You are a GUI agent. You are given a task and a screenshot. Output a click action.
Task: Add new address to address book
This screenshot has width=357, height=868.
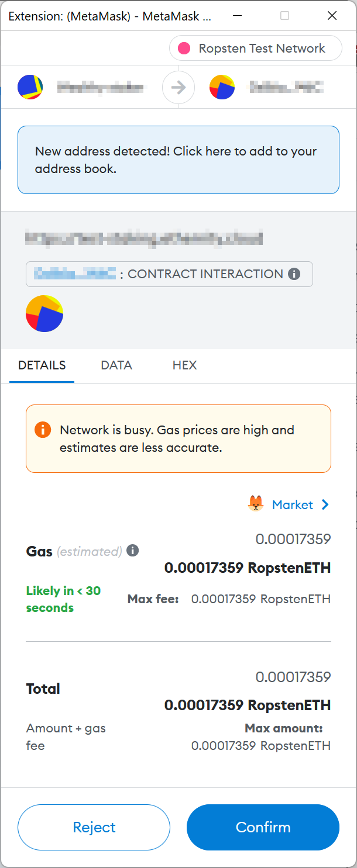(x=178, y=160)
